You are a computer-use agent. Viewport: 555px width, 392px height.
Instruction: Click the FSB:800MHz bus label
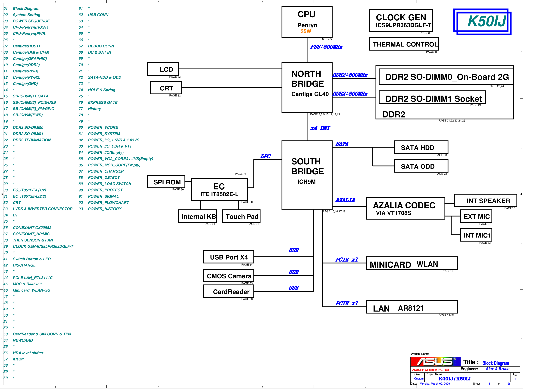[x=326, y=47]
